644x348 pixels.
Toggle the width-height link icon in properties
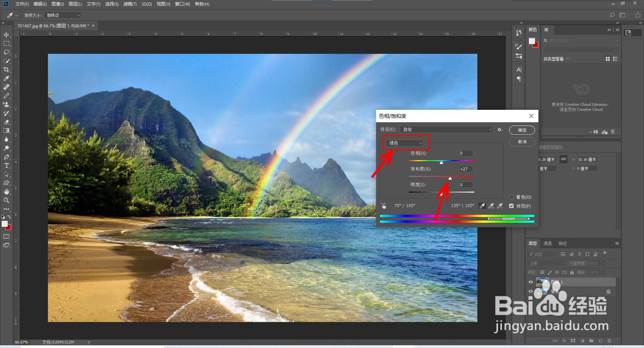[x=563, y=159]
